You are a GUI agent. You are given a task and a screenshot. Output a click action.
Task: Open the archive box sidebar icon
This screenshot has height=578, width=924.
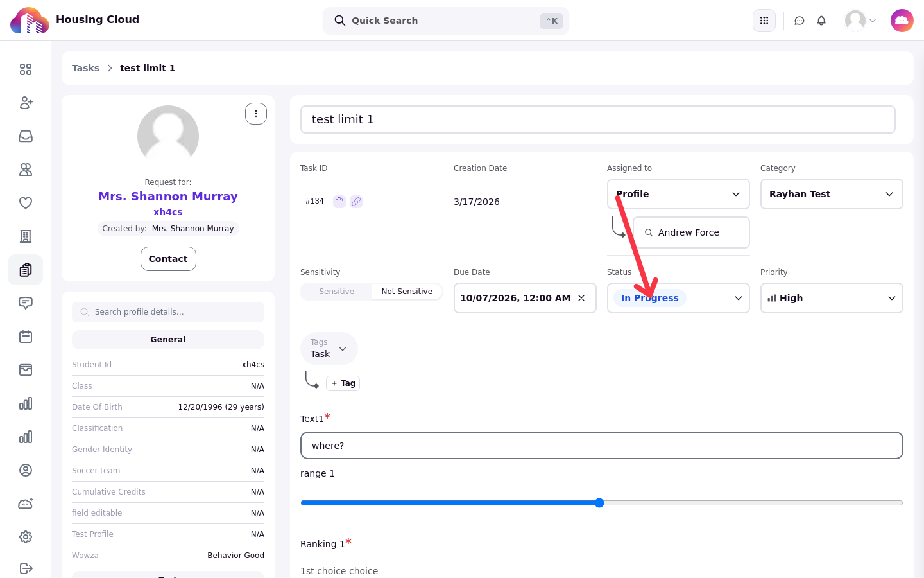[x=26, y=370]
